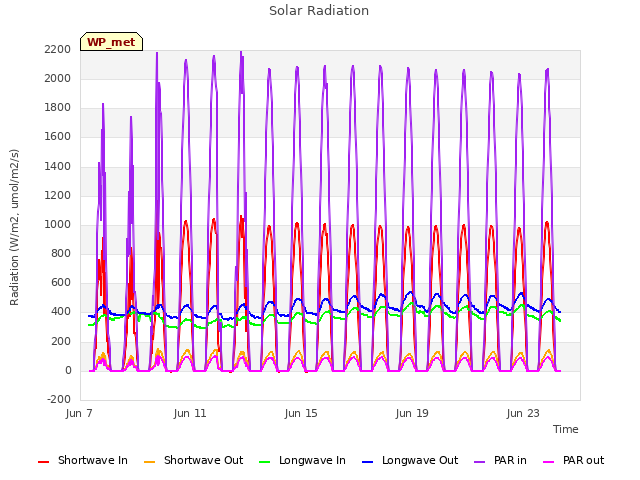
Task: Click the 1400 y-axis tick label
Action: point(58,166)
